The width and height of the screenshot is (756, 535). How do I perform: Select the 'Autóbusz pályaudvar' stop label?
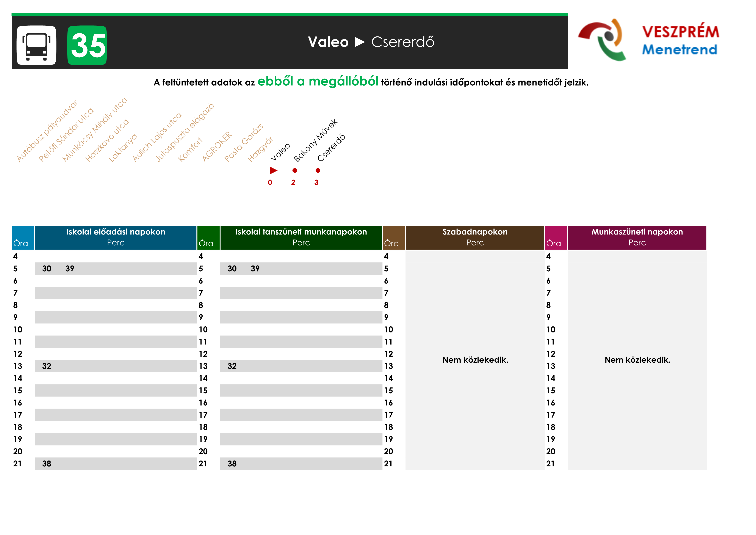pos(47,131)
